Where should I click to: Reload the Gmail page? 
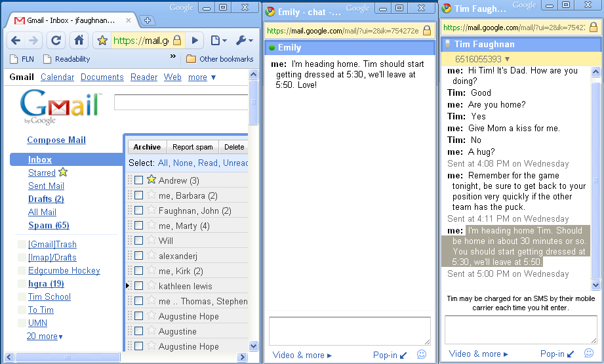tap(56, 41)
